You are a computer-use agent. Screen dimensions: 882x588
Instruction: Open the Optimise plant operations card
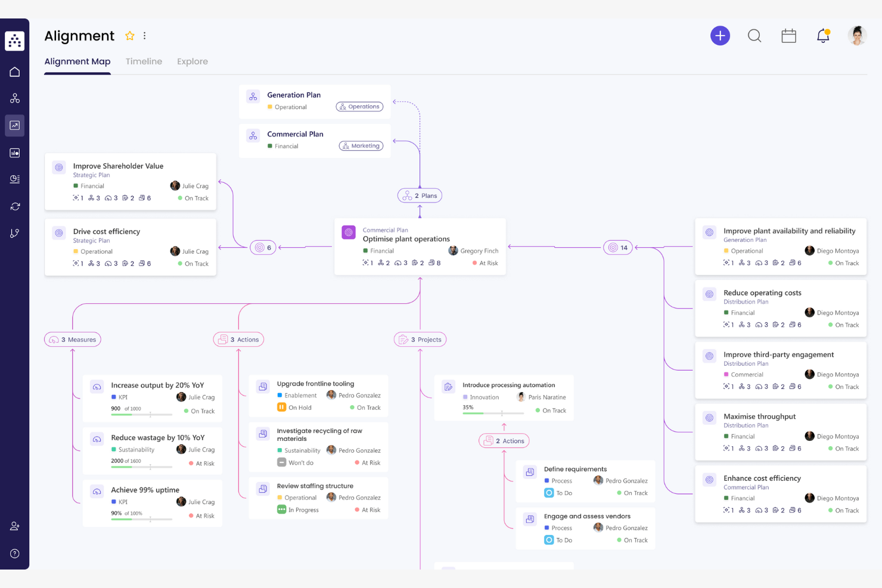[x=420, y=247]
